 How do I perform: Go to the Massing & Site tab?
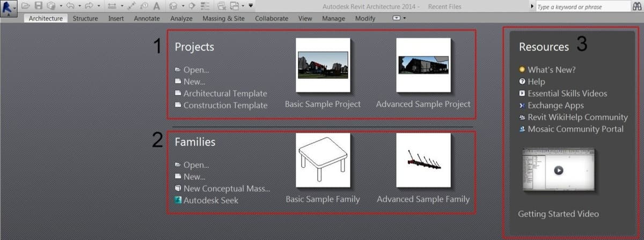[224, 18]
